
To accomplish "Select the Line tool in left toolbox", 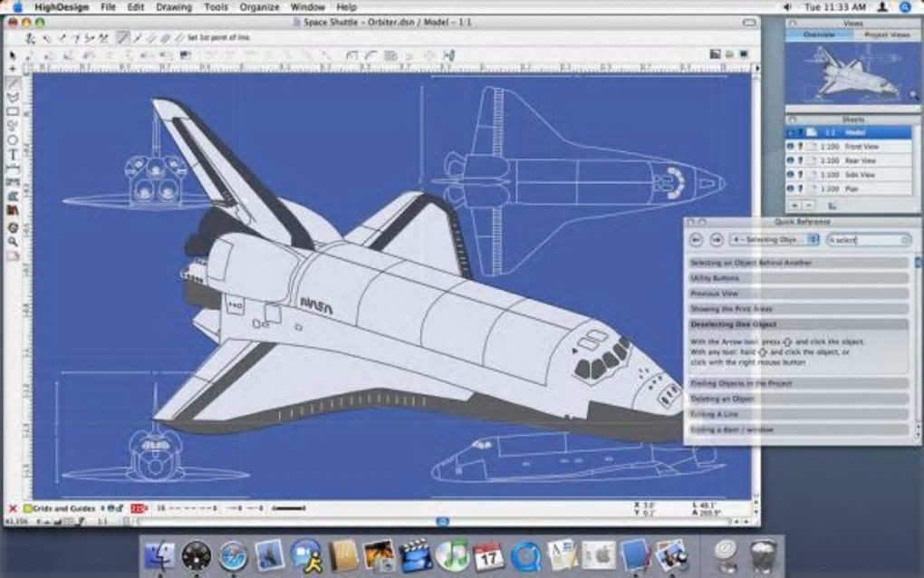I will click(13, 83).
